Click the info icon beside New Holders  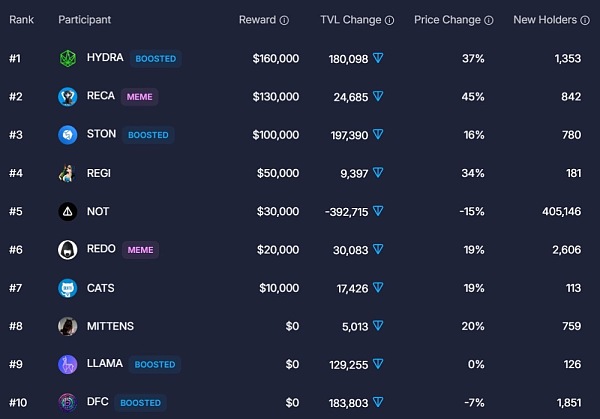tap(587, 20)
